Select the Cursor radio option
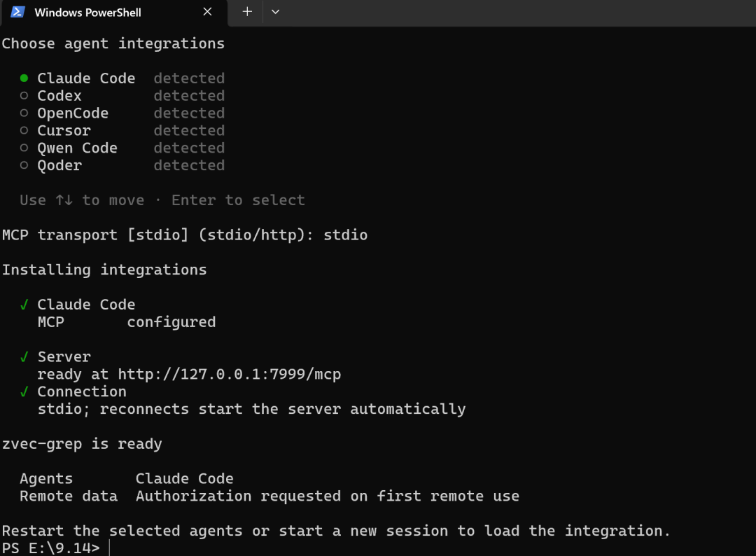This screenshot has width=756, height=556. click(24, 130)
